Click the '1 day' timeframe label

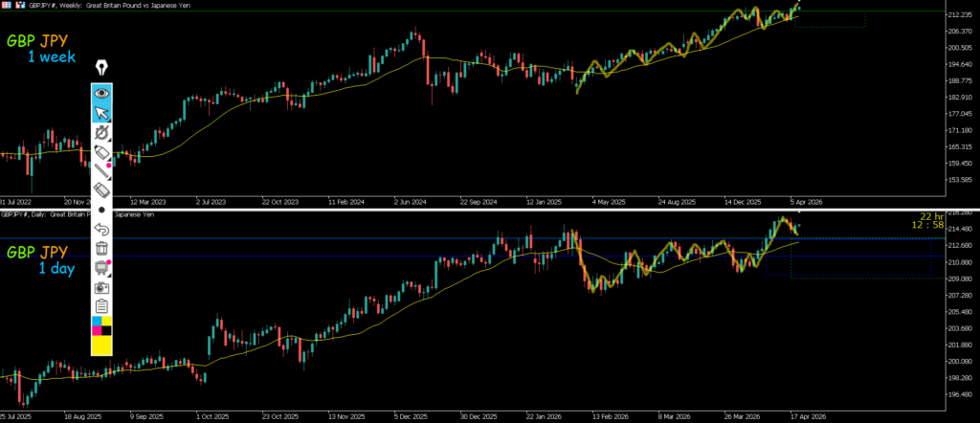56,269
